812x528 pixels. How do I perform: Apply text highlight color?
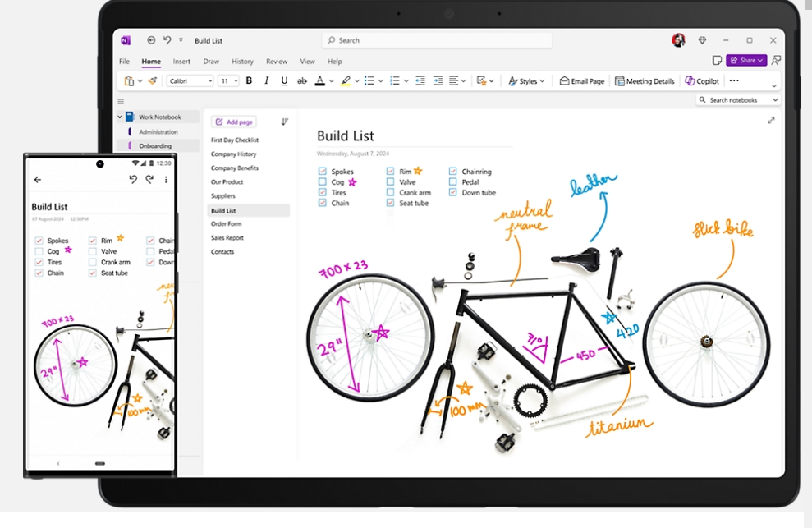coord(346,80)
